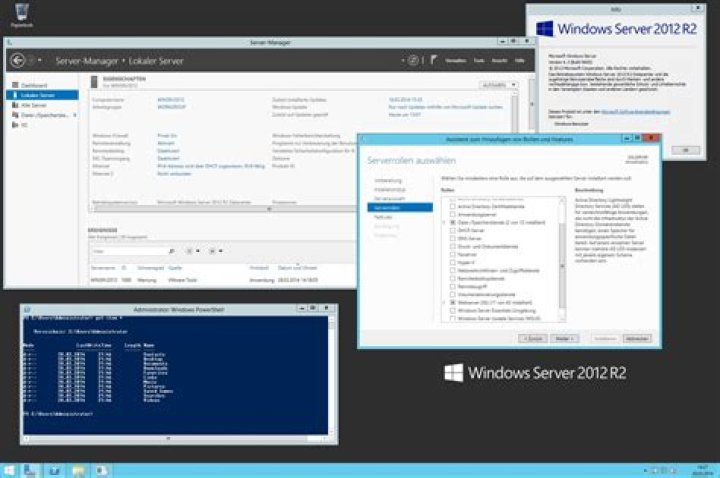
Task: Click the Start button on taskbar
Action: [x=9, y=470]
